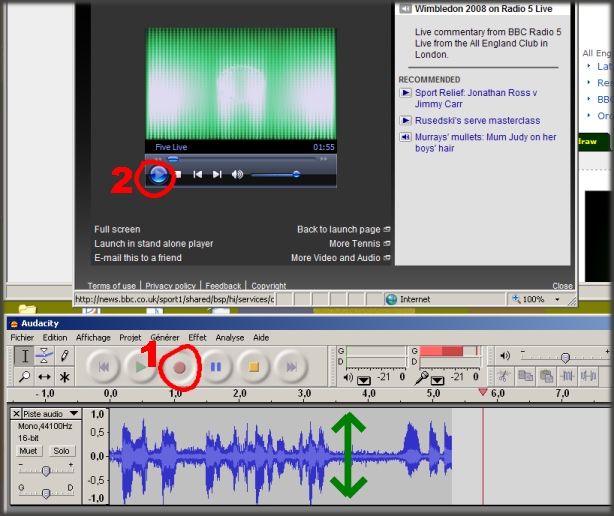Click the green Play button in Audacity

(141, 367)
